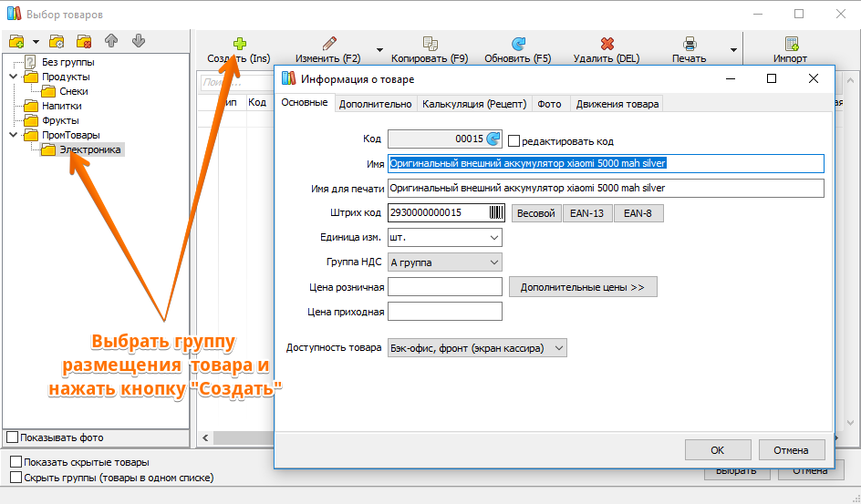Image resolution: width=861 pixels, height=504 pixels.
Task: Click the add group folder icon
Action: 17,42
